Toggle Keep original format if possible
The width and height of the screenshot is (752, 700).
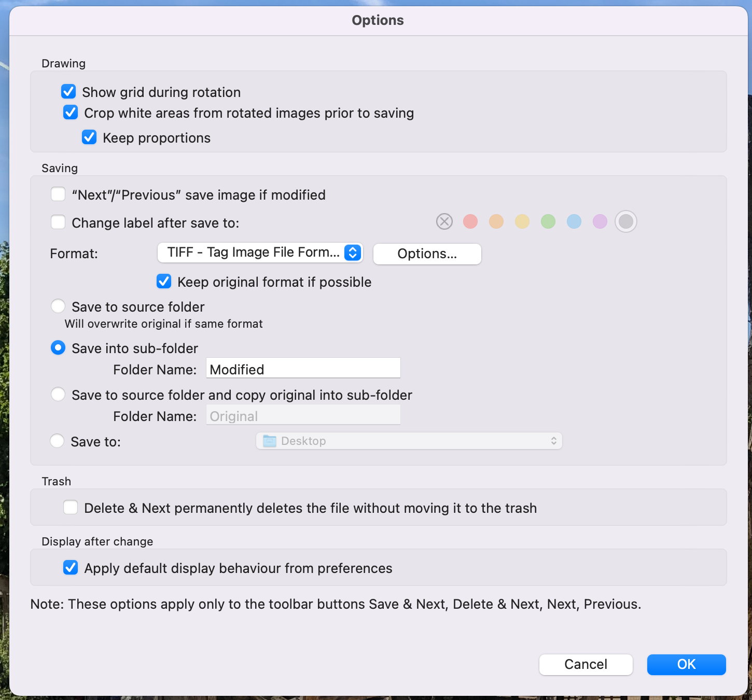pyautogui.click(x=164, y=282)
